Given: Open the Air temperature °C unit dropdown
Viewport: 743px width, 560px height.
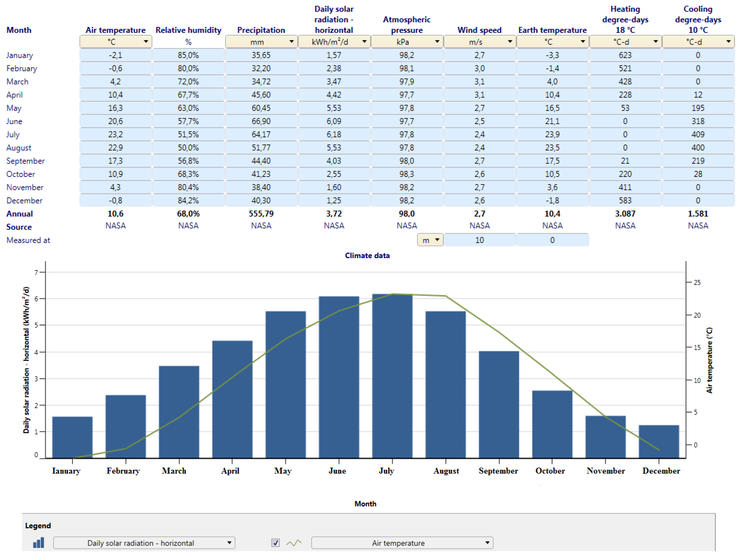Looking at the screenshot, I should pyautogui.click(x=116, y=42).
